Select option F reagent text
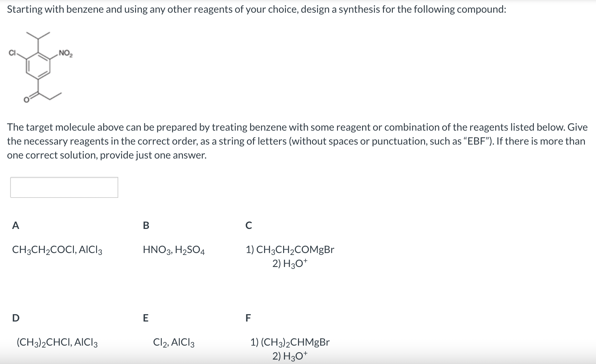596x364 pixels. pos(290,348)
